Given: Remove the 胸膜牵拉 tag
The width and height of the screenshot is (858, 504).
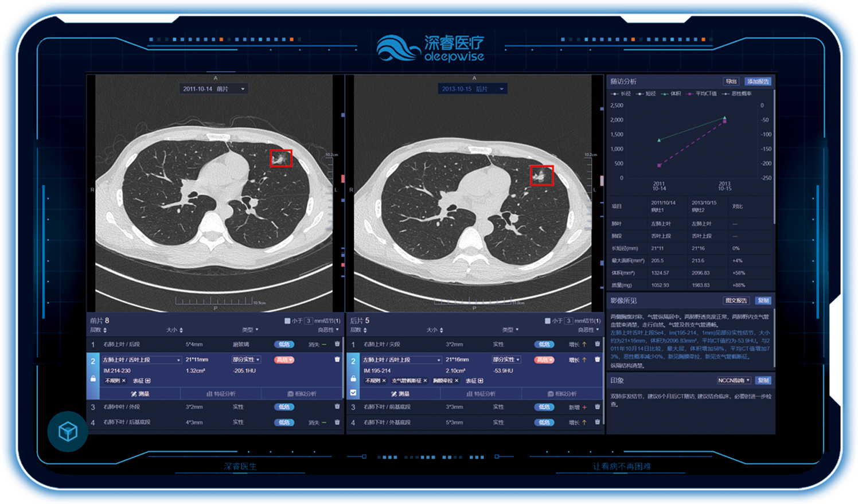Looking at the screenshot, I should [457, 381].
